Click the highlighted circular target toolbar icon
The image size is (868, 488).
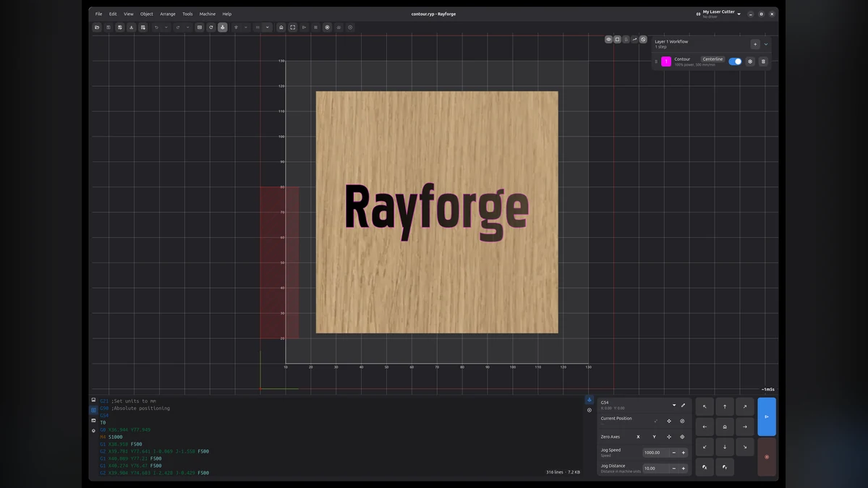[x=327, y=27]
